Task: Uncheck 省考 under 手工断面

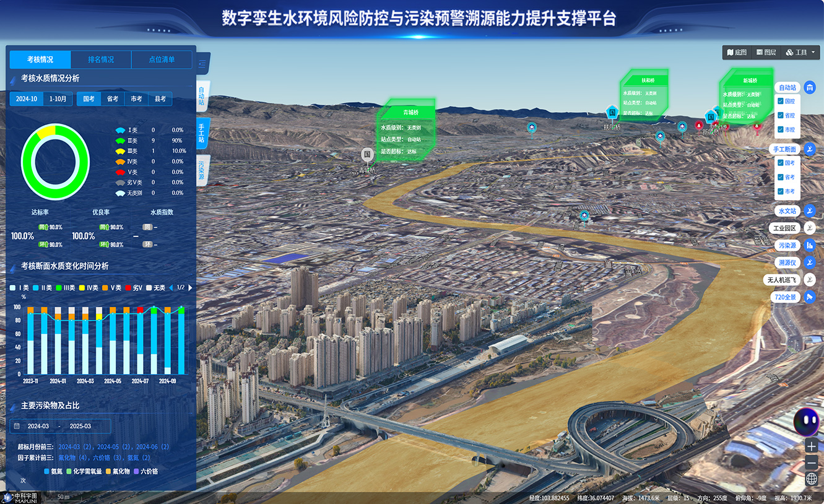Action: (781, 177)
